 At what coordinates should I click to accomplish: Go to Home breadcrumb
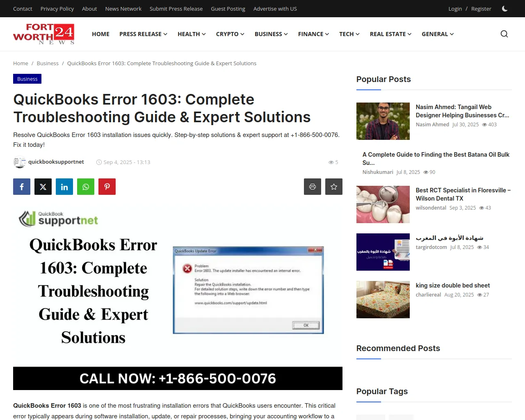tap(21, 63)
